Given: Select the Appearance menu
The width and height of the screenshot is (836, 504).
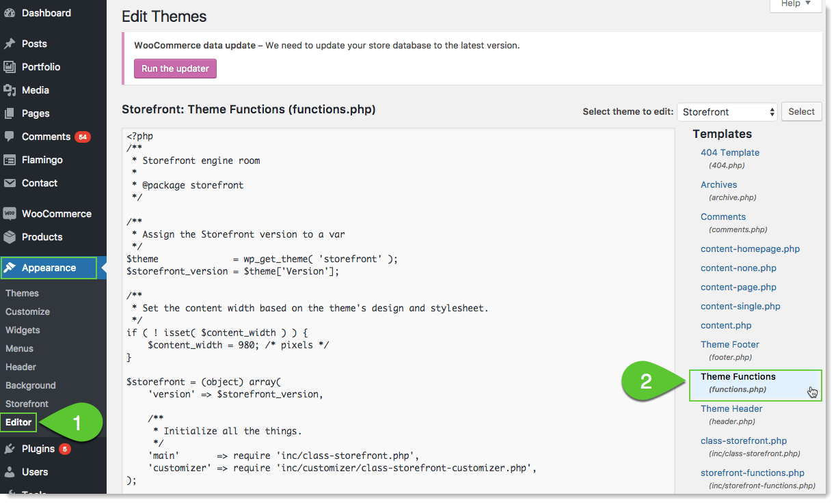Looking at the screenshot, I should click(49, 268).
